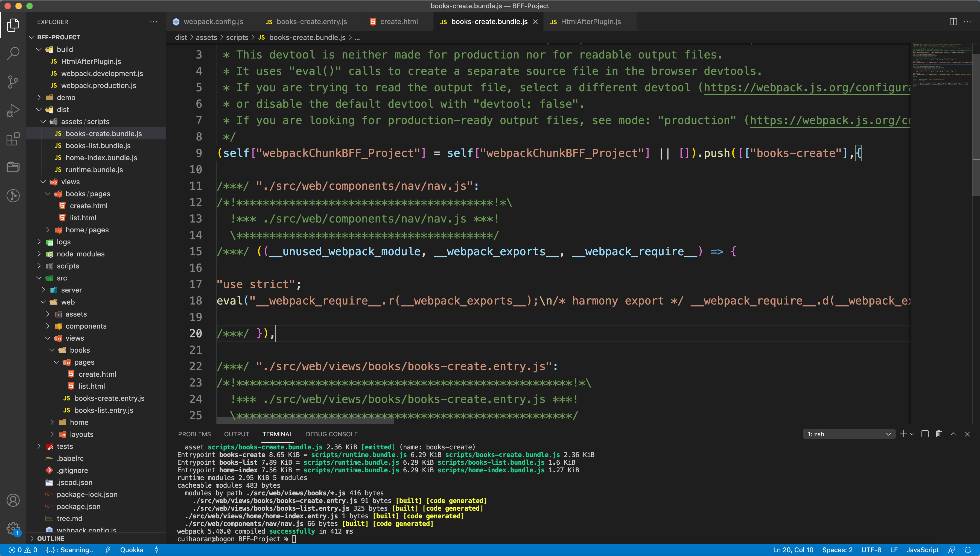This screenshot has height=556, width=980.
Task: Change language mode JavaScript
Action: [x=922, y=550]
